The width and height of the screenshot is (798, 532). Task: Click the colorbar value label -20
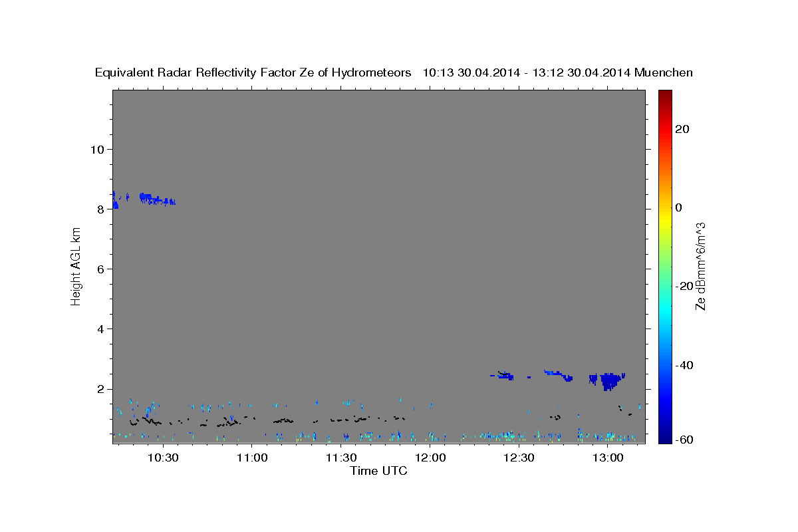pyautogui.click(x=684, y=286)
